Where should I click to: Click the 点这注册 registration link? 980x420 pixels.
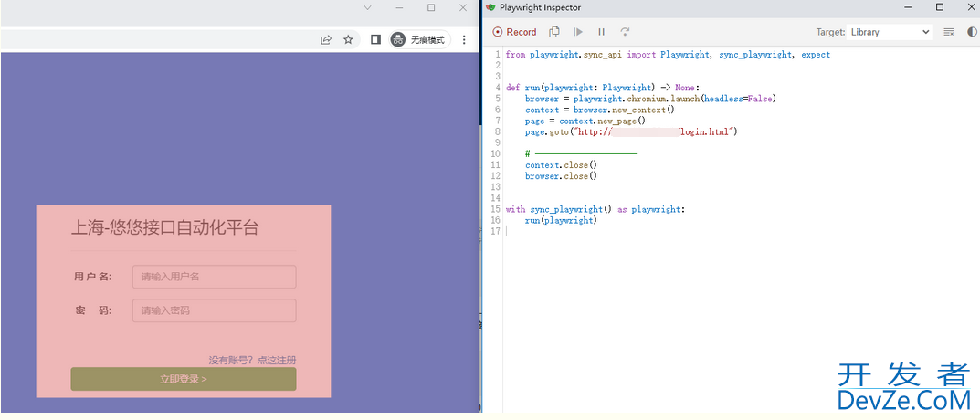[277, 360]
